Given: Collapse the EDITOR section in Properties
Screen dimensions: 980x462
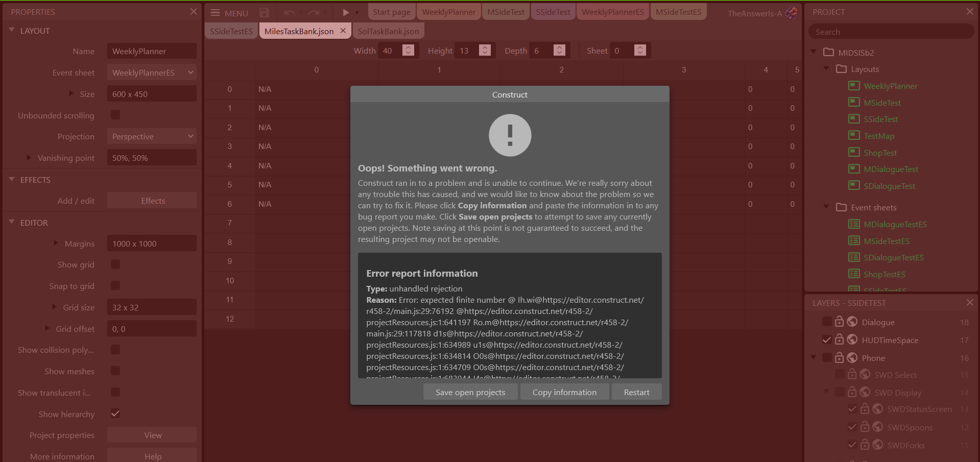Looking at the screenshot, I should (11, 222).
